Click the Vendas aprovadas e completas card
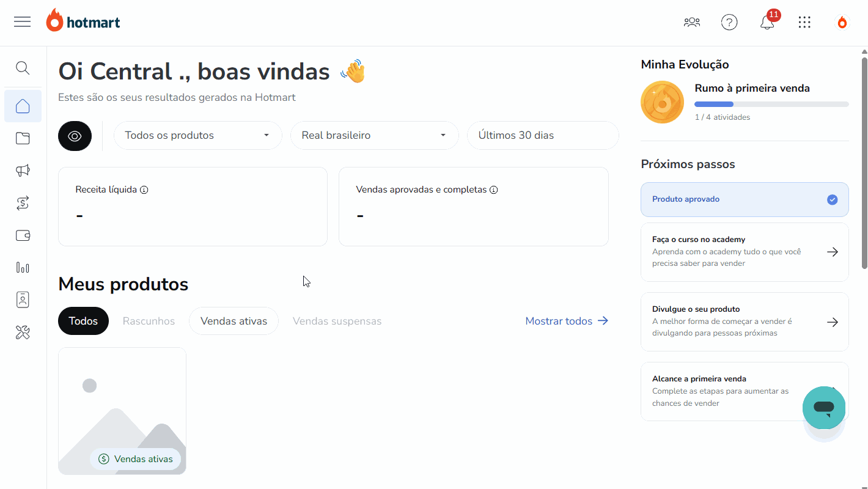Image resolution: width=868 pixels, height=489 pixels. point(474,207)
